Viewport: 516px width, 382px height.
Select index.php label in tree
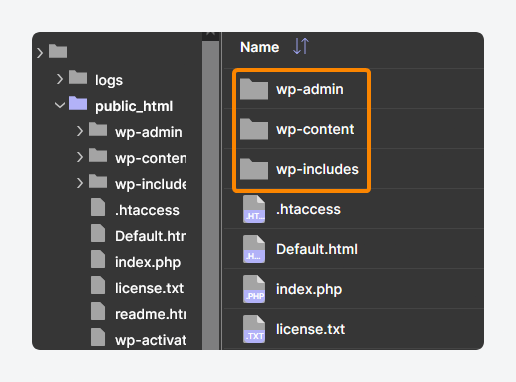[x=148, y=262]
